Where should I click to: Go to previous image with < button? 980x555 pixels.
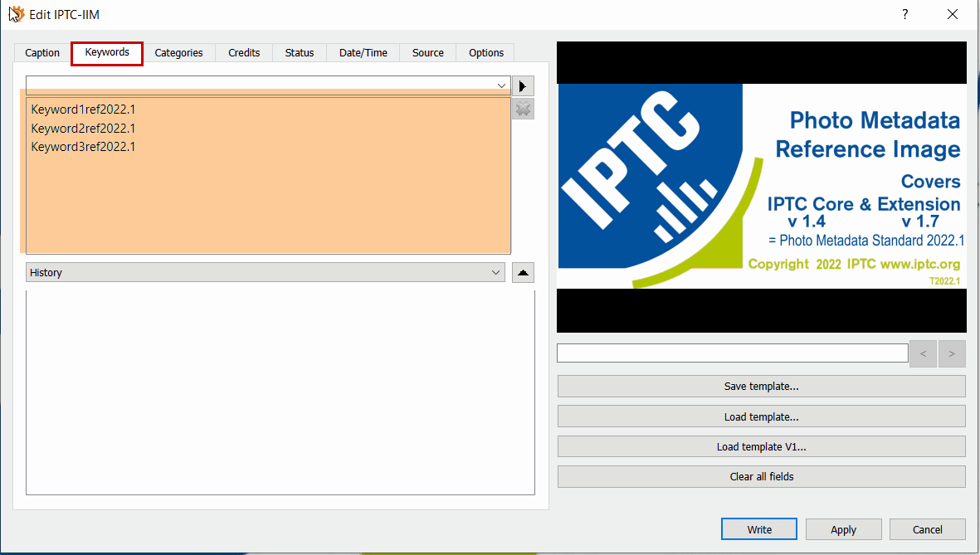pos(923,353)
